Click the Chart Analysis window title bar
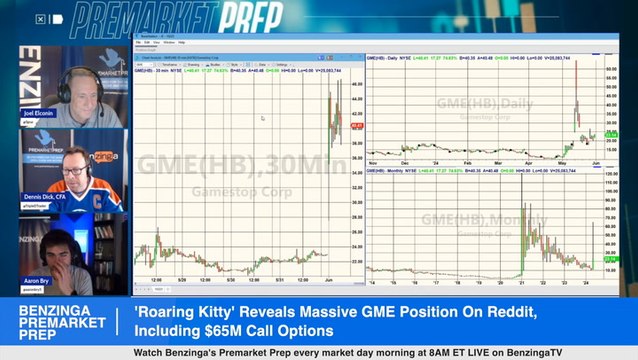This screenshot has width=638, height=360. (249, 58)
